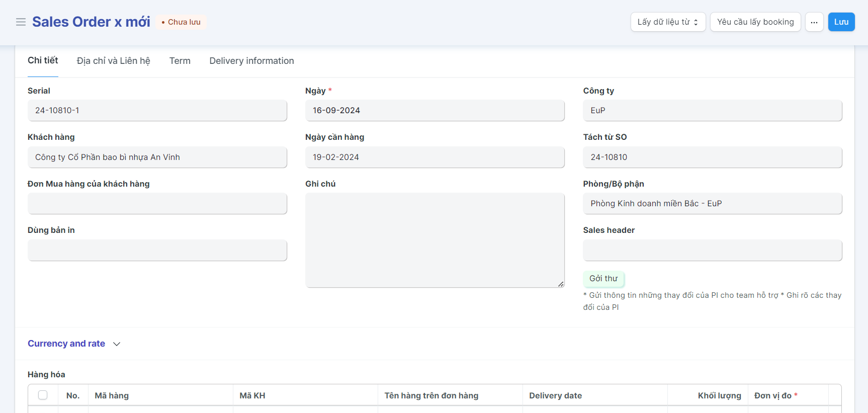Click the Ngày cần hàng date field
The height and width of the screenshot is (413, 868).
click(435, 157)
